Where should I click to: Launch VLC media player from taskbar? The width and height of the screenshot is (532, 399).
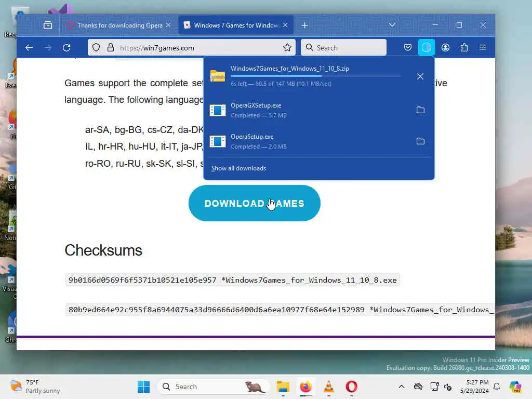[x=328, y=387]
